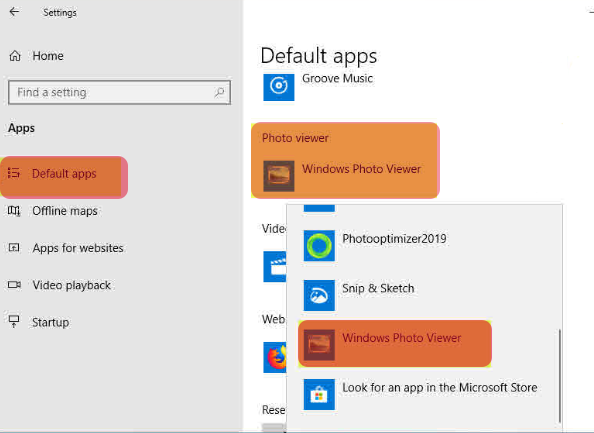Click the Microsoft Store bag icon

click(319, 394)
